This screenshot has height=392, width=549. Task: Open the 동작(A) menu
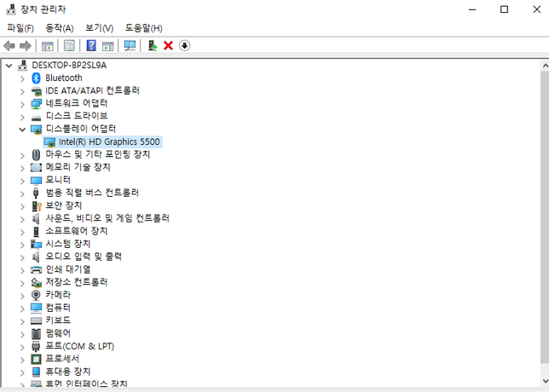coord(59,28)
